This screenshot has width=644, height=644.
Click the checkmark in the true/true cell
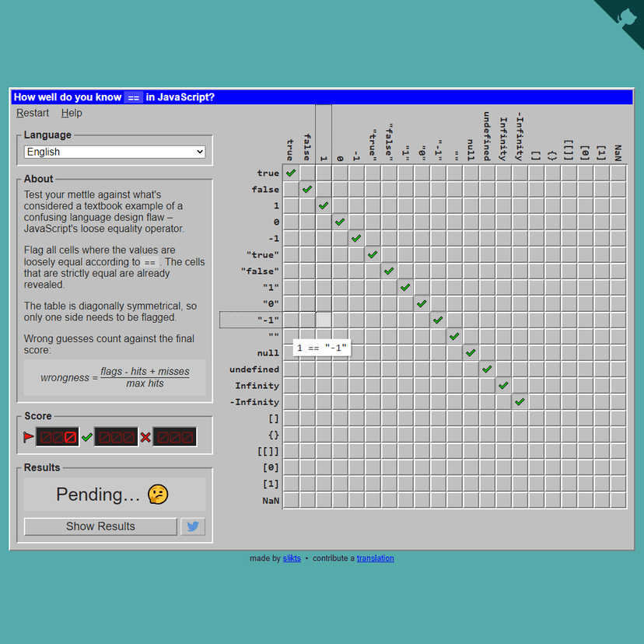click(x=290, y=173)
